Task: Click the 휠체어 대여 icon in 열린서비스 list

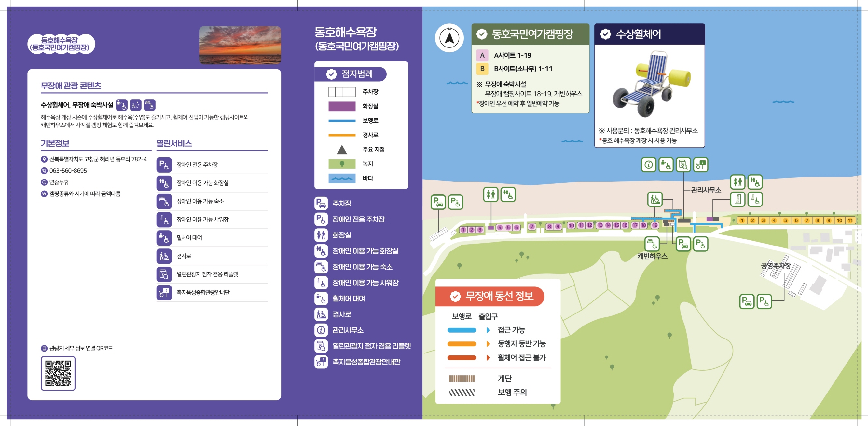Action: pos(164,237)
